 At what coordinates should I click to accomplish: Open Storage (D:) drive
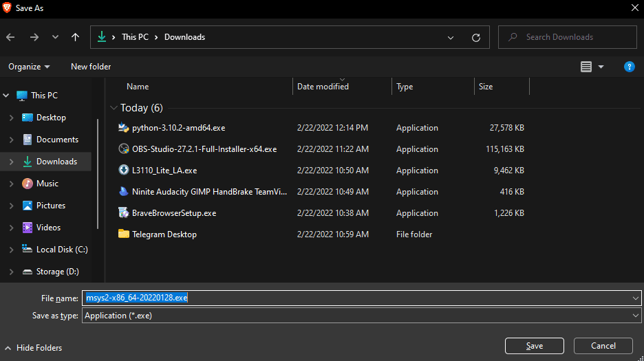coord(58,272)
